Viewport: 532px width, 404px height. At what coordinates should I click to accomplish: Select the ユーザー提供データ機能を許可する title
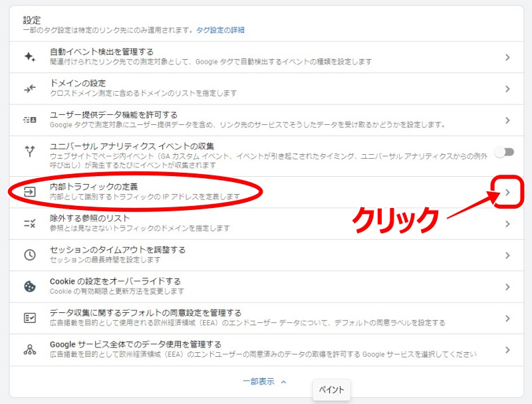pyautogui.click(x=114, y=114)
